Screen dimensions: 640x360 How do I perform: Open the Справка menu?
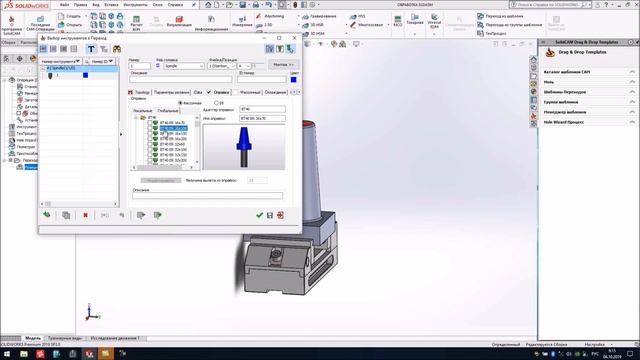tap(176, 5)
